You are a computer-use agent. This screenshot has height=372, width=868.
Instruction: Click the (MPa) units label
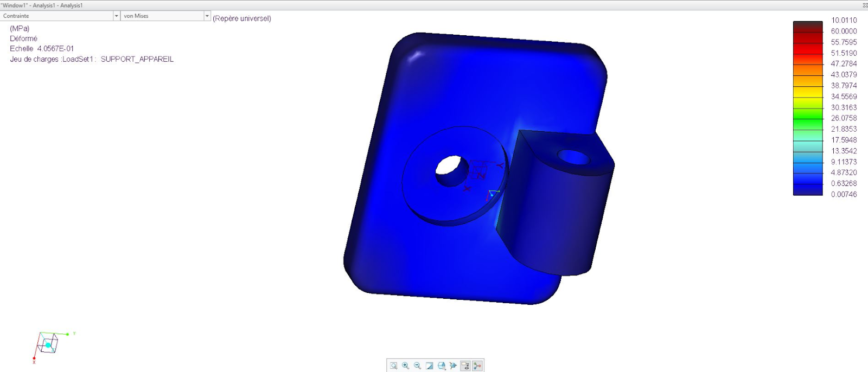(20, 28)
